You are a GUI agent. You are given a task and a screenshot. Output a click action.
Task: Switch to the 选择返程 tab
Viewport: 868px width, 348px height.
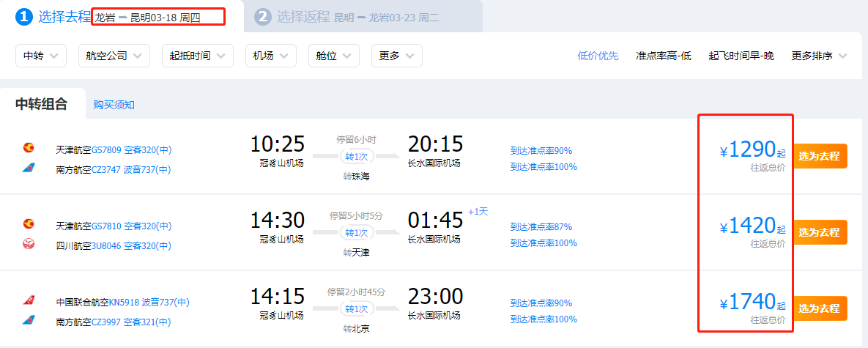tap(363, 17)
